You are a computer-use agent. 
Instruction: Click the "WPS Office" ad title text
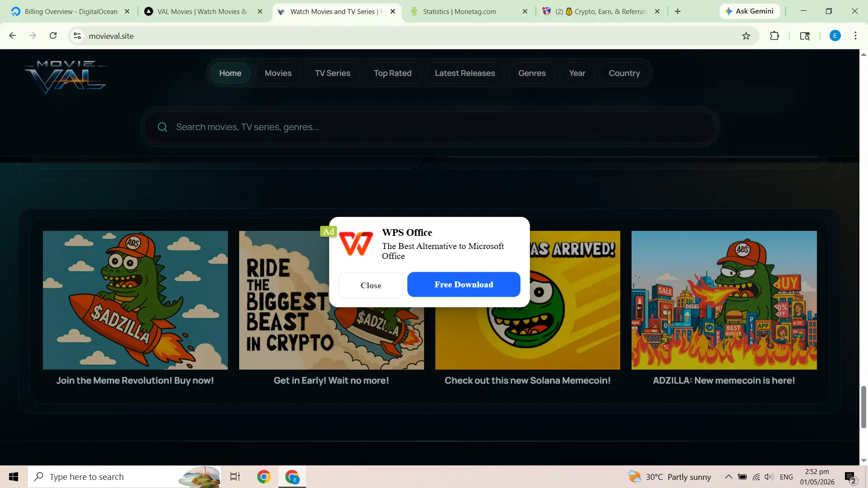click(x=407, y=233)
